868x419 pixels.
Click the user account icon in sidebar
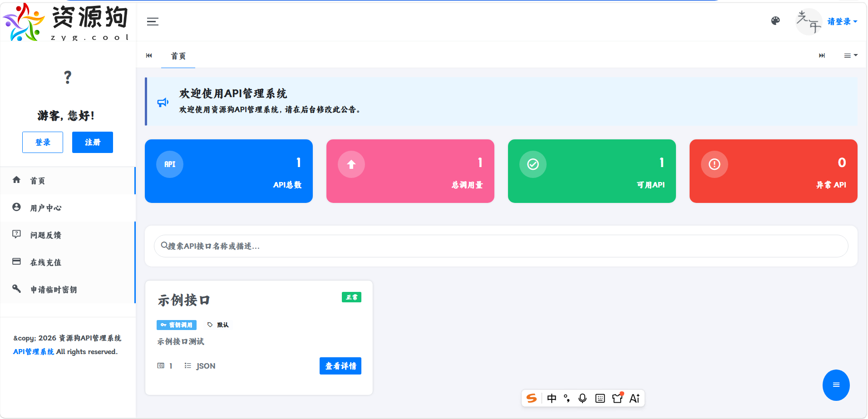(x=16, y=207)
